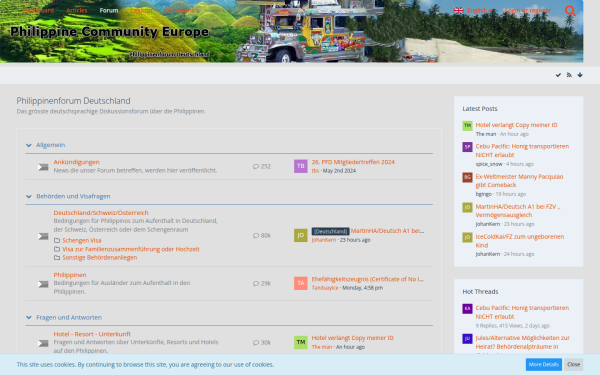Click the forum status icon beside Philippinen

pyautogui.click(x=43, y=284)
